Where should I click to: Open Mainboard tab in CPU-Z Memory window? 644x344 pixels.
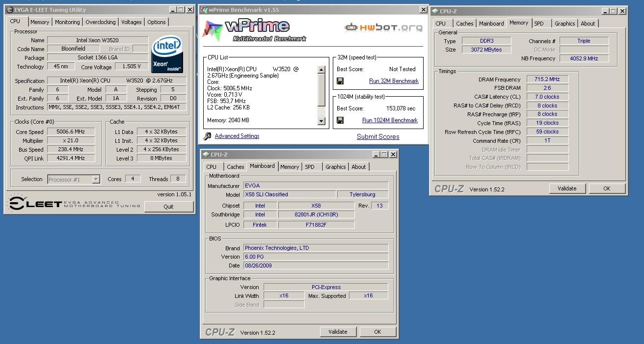[491, 24]
